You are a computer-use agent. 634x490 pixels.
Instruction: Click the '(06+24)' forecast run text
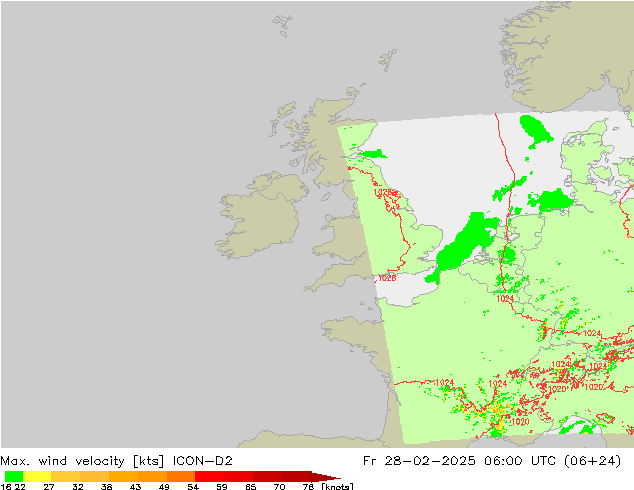click(592, 461)
